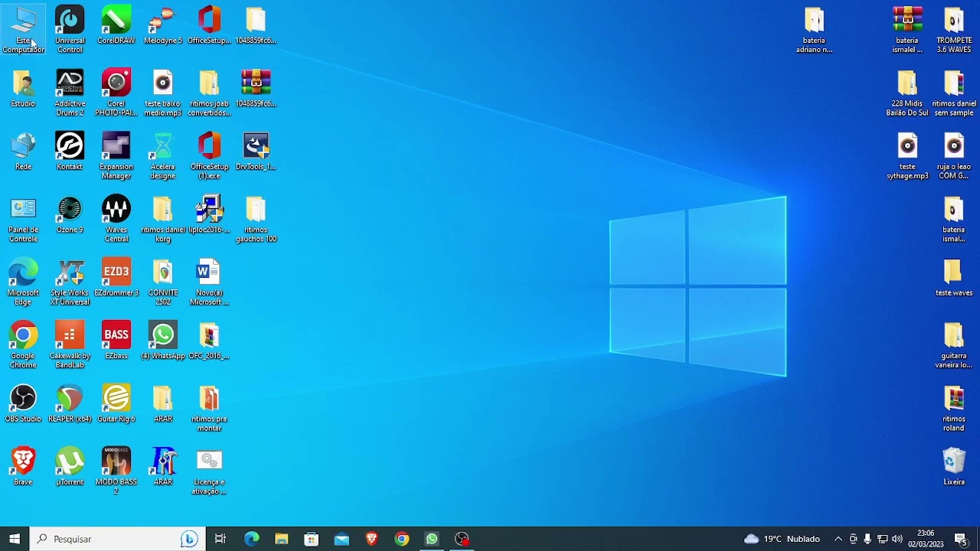
Task: Select the ritimos joab convertidos folder
Action: (209, 93)
